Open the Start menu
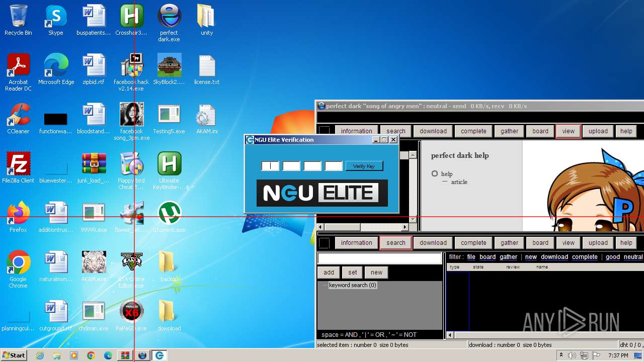 (14, 355)
